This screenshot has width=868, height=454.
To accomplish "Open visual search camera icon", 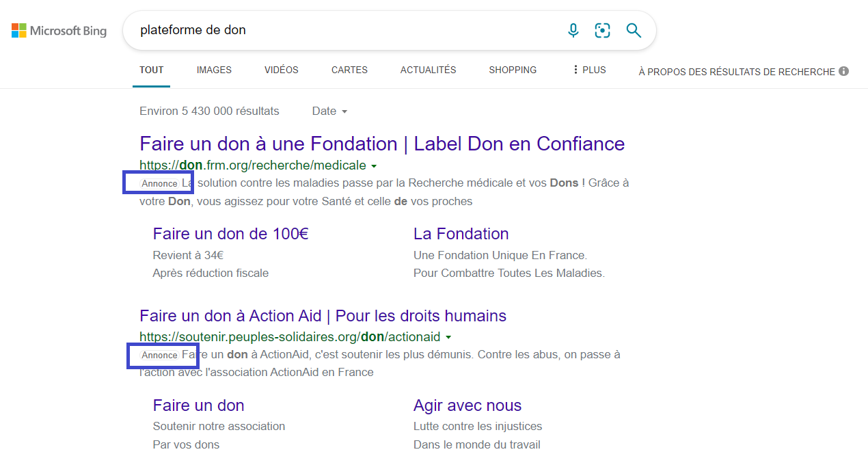I will (x=602, y=30).
